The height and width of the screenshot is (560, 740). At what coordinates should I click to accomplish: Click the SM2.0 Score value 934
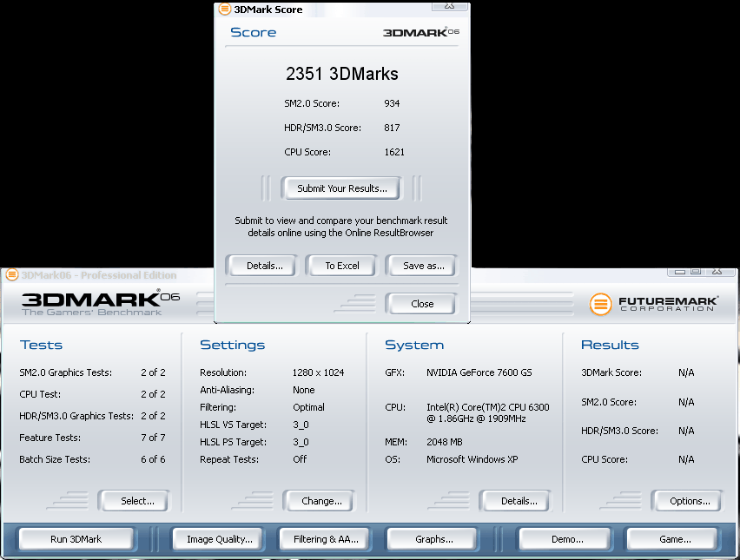(392, 103)
